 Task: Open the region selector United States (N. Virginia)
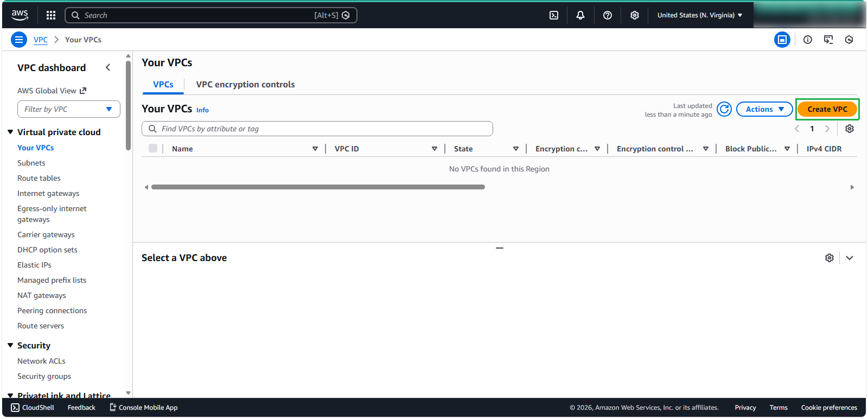point(700,15)
